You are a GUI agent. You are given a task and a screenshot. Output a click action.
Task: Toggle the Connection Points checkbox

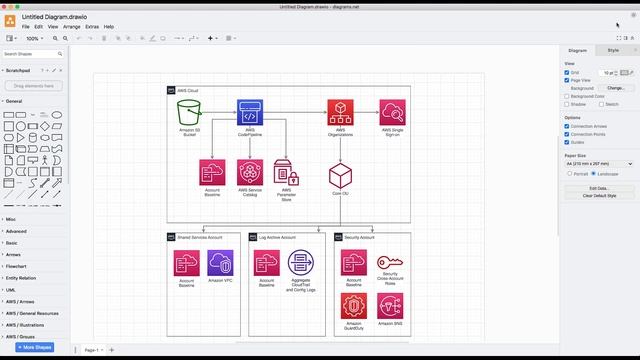(x=567, y=134)
